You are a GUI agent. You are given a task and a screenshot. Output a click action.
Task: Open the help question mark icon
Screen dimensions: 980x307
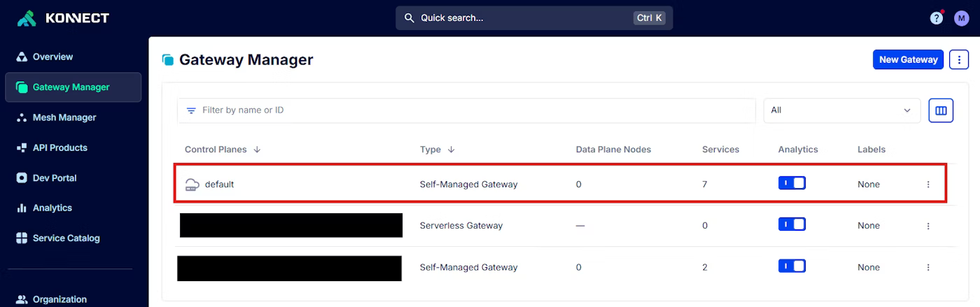click(936, 18)
